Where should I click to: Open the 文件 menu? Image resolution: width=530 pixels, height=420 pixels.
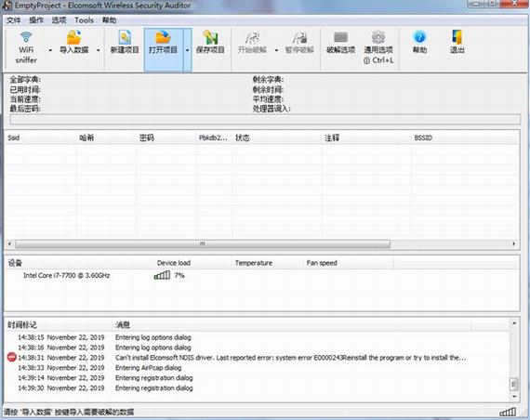coord(14,20)
